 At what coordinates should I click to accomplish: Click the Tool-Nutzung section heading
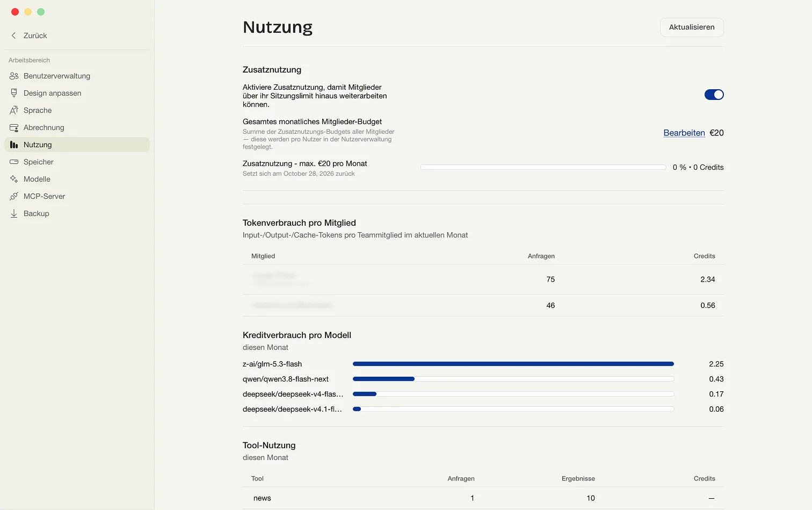[x=269, y=445]
